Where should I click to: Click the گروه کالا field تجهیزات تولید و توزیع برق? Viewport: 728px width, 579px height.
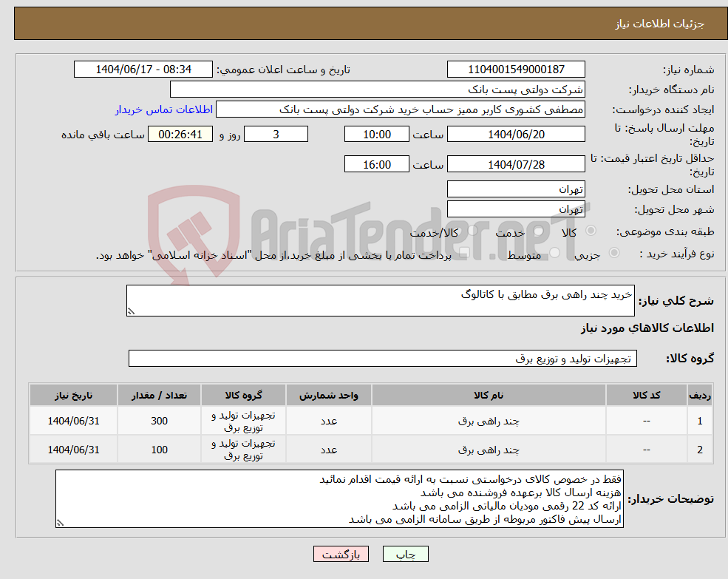tap(383, 358)
